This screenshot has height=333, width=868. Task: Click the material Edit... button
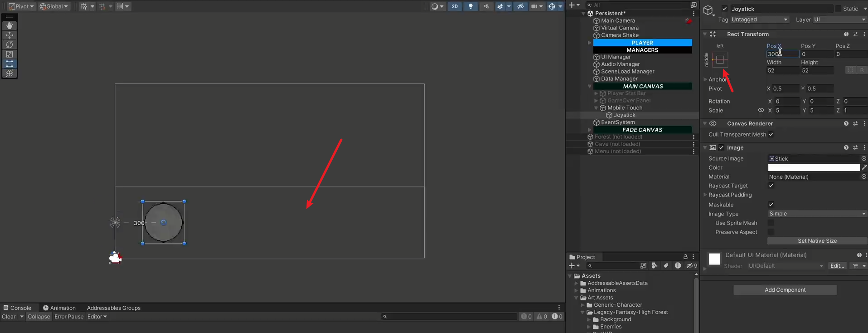tap(837, 266)
